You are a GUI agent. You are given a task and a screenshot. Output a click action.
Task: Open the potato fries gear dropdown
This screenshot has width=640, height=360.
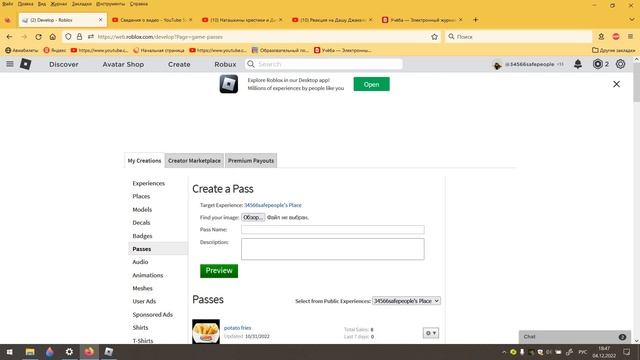(x=431, y=333)
